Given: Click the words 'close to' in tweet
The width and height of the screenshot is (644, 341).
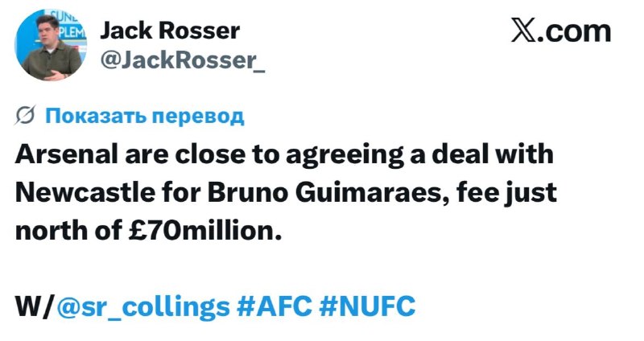Looking at the screenshot, I should pyautogui.click(x=225, y=154).
